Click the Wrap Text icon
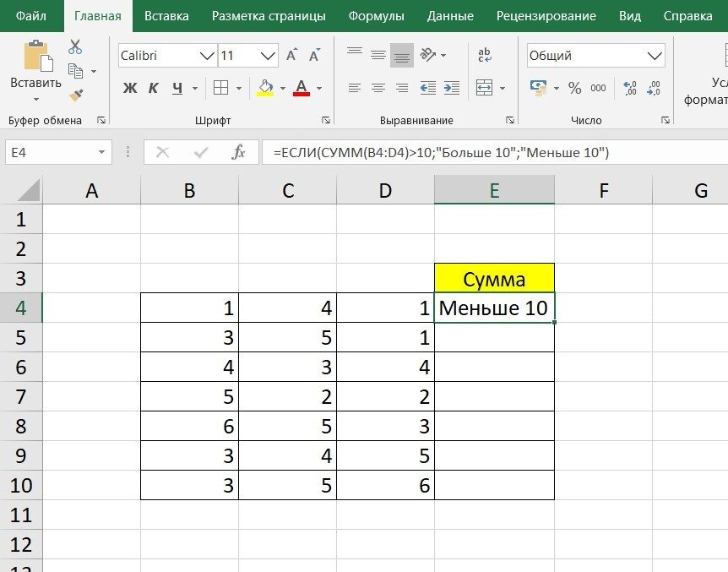 [485, 56]
